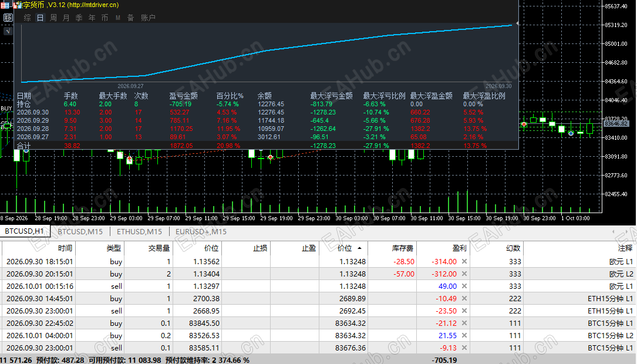637x364 pixels.
Task: Click the blue trade marker near 1 Oct 03:00
Action: 571,133
